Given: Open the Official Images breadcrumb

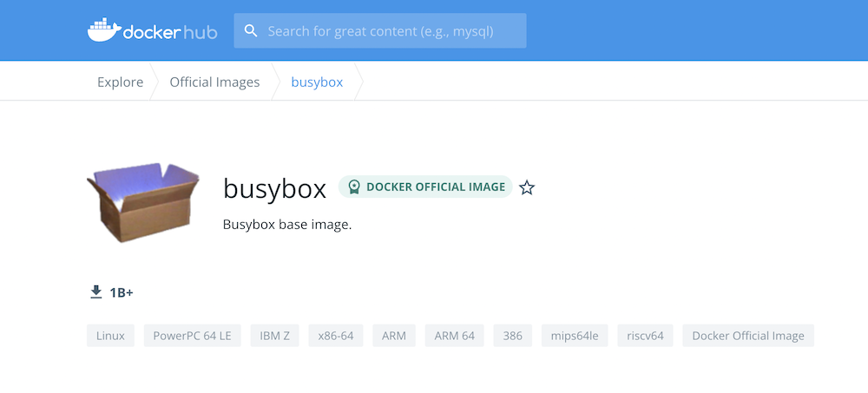Looking at the screenshot, I should [x=214, y=82].
